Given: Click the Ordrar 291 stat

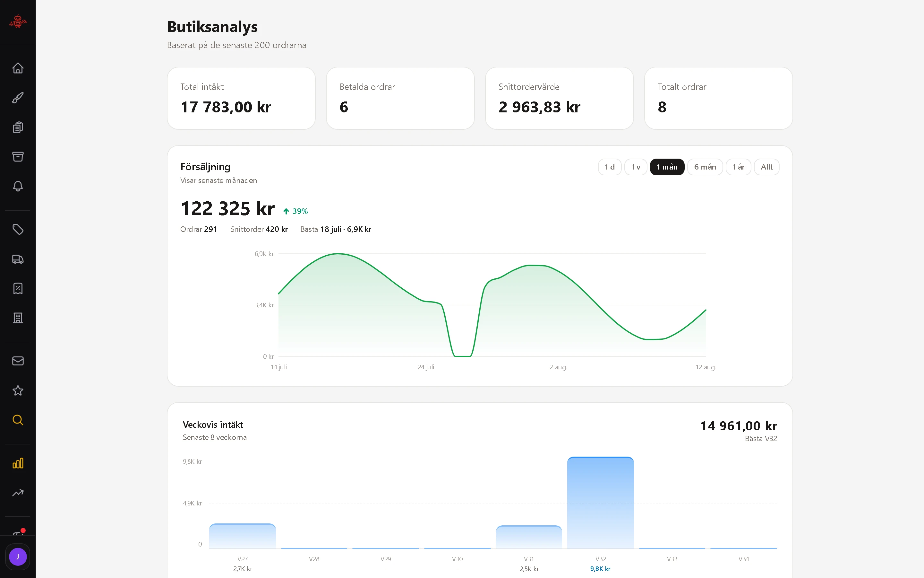Looking at the screenshot, I should (x=199, y=229).
